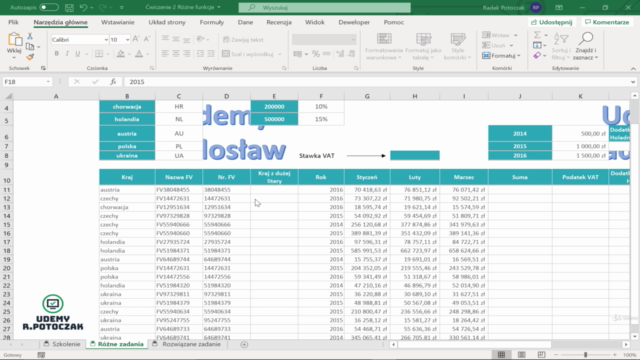Decrease font size with small A
640x360 pixels.
[x=147, y=39]
